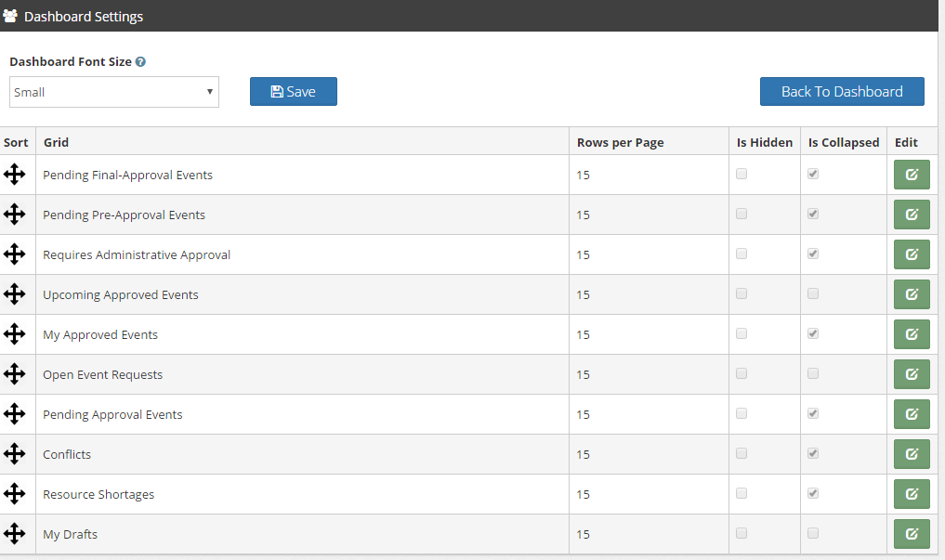
Task: Edit the Pending Pre-Approval Events grid
Action: [912, 215]
